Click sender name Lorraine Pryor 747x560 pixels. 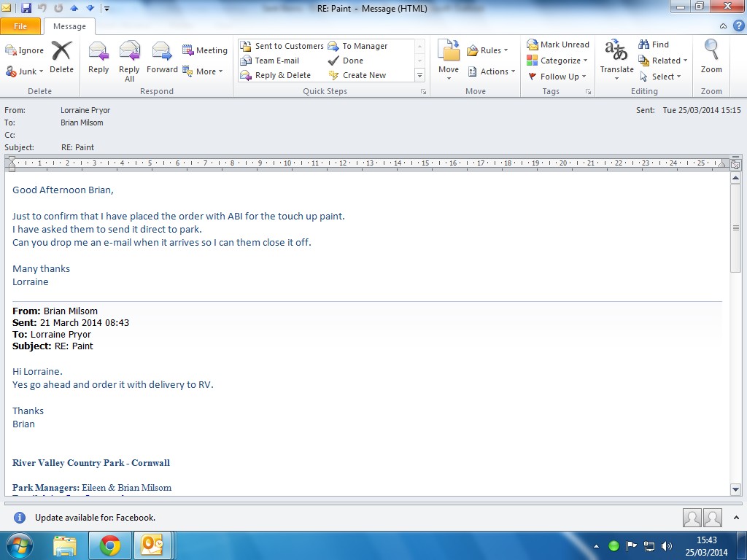tap(85, 110)
